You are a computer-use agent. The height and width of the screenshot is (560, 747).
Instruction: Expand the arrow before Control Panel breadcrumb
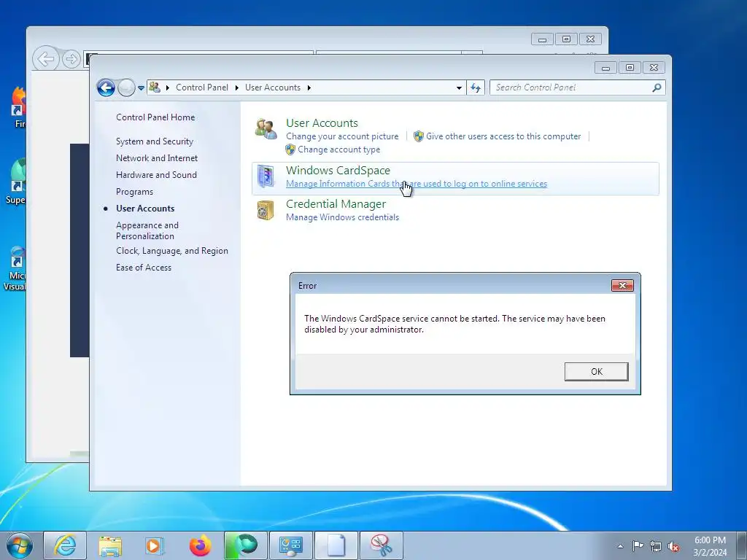(x=168, y=87)
